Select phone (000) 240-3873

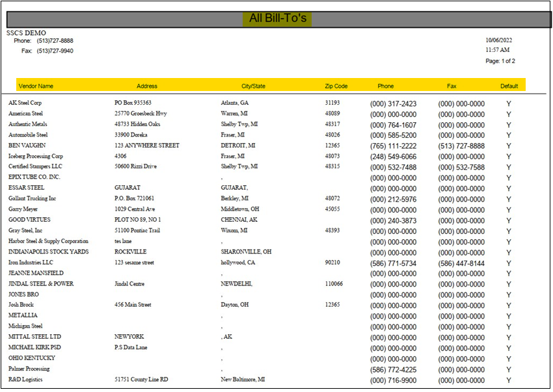click(x=393, y=220)
